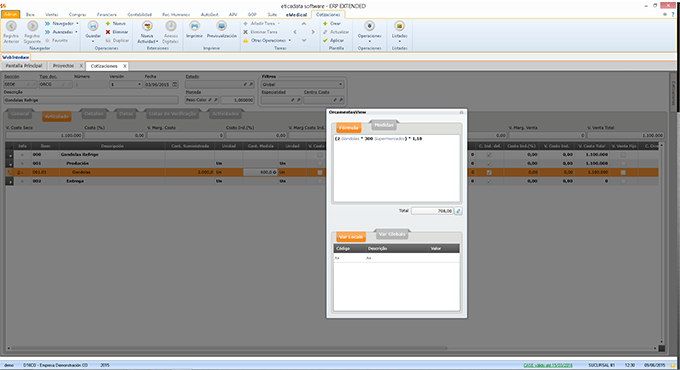Switch to the Medidas tab in OrcamentosView
Image resolution: width=680 pixels, height=370 pixels.
[x=384, y=125]
